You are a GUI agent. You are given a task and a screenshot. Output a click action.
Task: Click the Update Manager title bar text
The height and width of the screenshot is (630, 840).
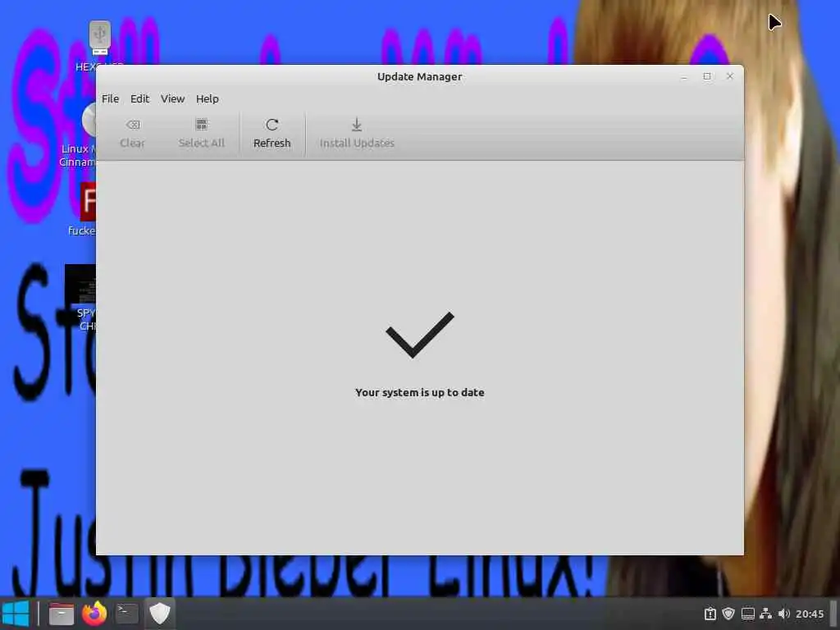pos(419,76)
